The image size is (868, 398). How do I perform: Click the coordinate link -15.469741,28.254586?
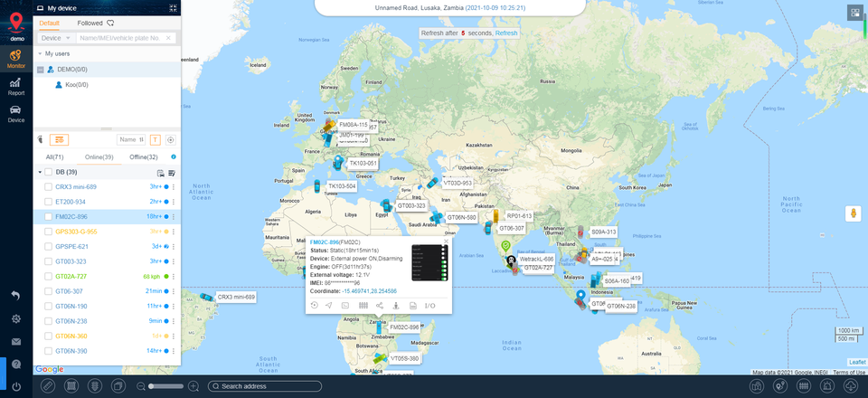(369, 290)
